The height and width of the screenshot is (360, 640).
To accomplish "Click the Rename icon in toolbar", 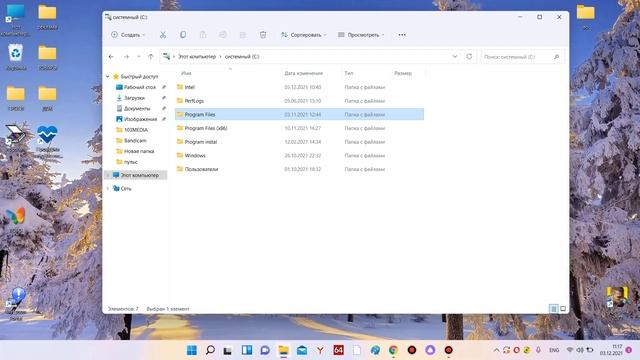I will 223,35.
